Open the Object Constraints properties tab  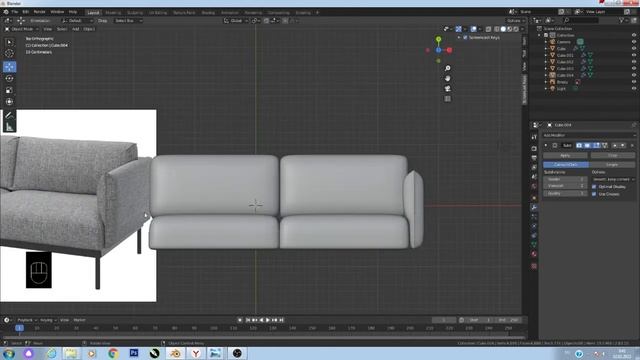click(534, 236)
